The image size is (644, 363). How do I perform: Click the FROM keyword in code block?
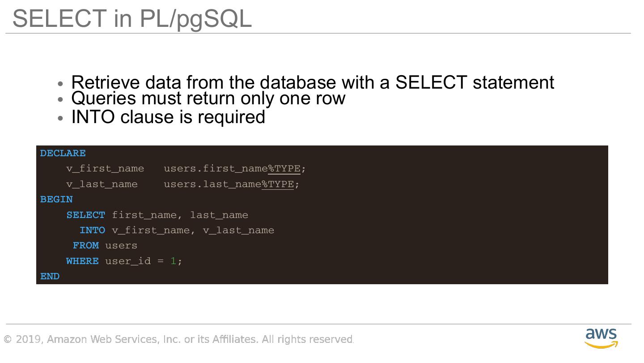pyautogui.click(x=86, y=246)
